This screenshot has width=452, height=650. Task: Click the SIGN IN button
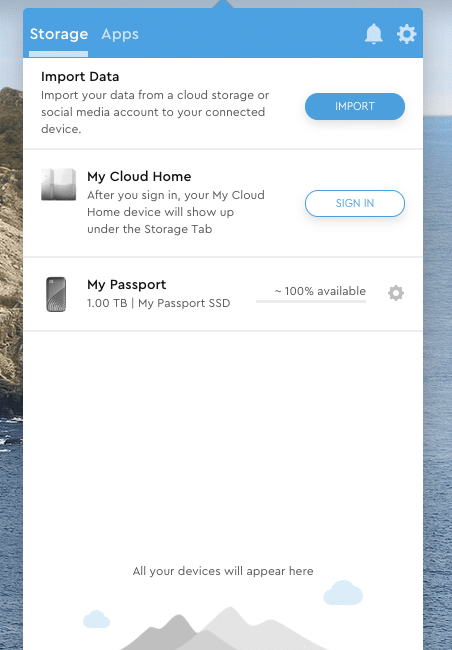click(355, 203)
